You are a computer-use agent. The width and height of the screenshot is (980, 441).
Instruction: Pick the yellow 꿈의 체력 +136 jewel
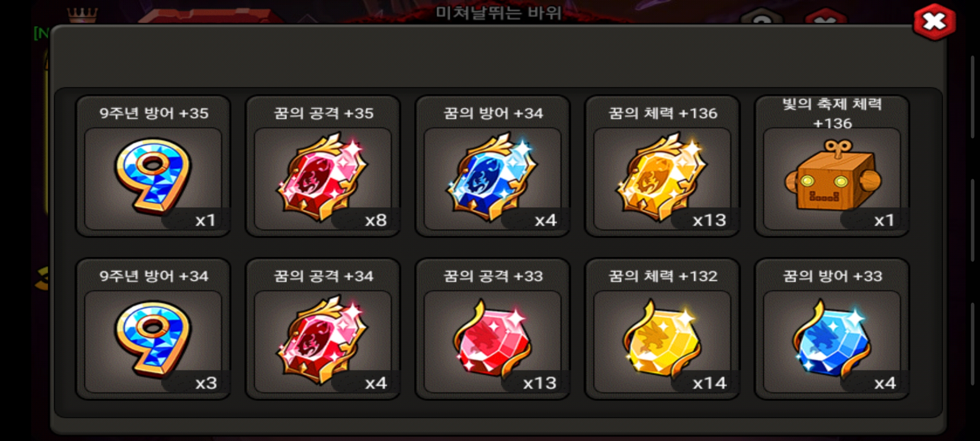[x=661, y=176]
